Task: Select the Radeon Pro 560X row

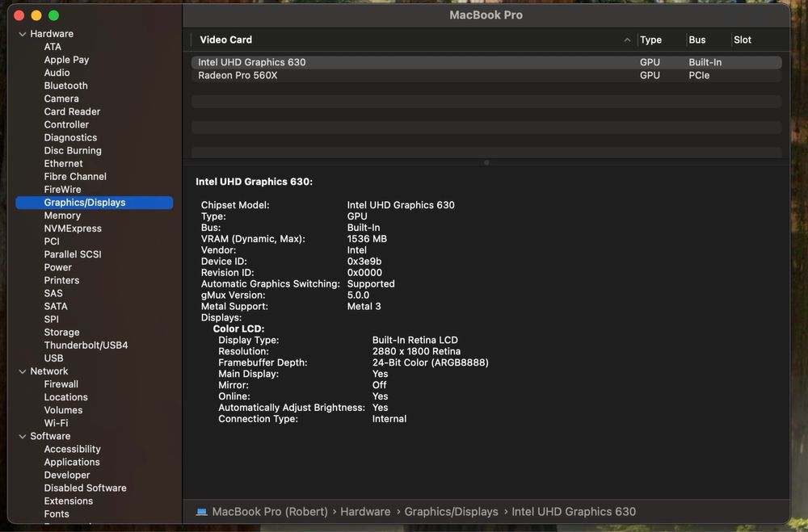Action: coord(486,75)
